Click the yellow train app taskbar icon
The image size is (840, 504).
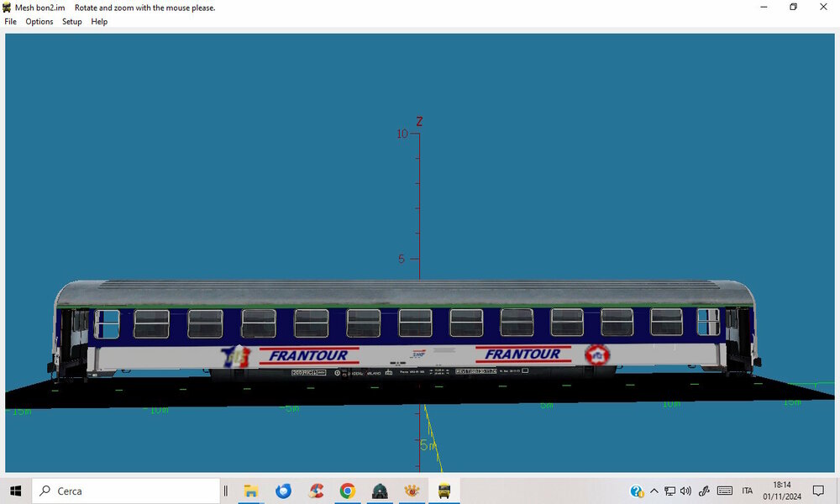click(x=444, y=491)
